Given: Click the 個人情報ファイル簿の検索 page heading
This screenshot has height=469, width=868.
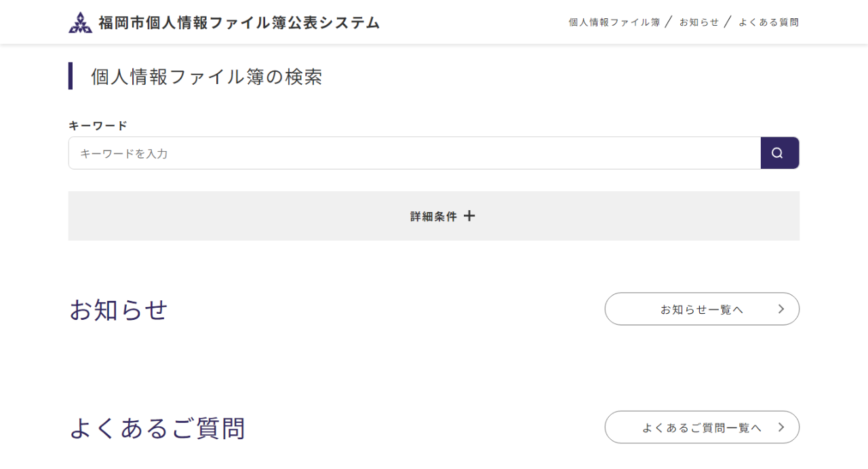Looking at the screenshot, I should [207, 77].
